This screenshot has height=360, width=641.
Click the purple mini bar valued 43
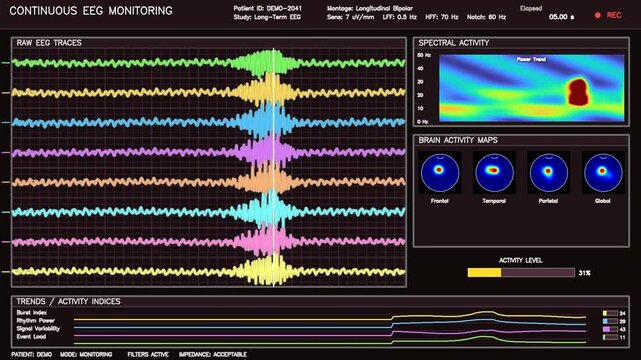click(x=610, y=329)
